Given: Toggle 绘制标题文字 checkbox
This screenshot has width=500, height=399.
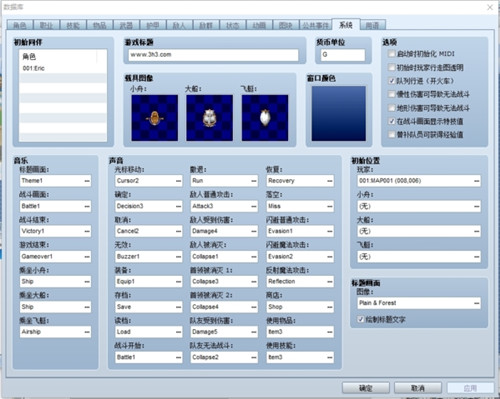Looking at the screenshot, I should pyautogui.click(x=360, y=319).
